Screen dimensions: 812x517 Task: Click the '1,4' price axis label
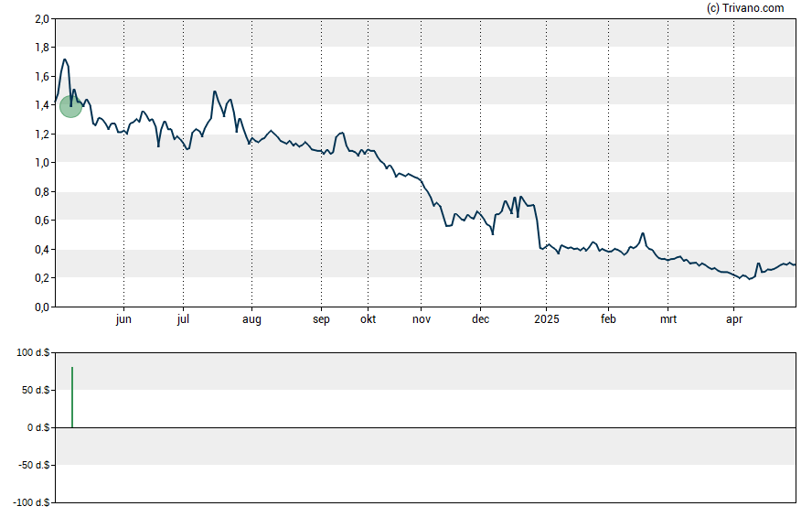(42, 105)
